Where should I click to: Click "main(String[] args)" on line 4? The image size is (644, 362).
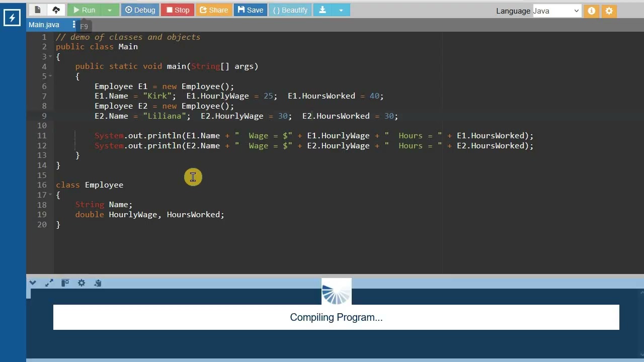coord(213,66)
